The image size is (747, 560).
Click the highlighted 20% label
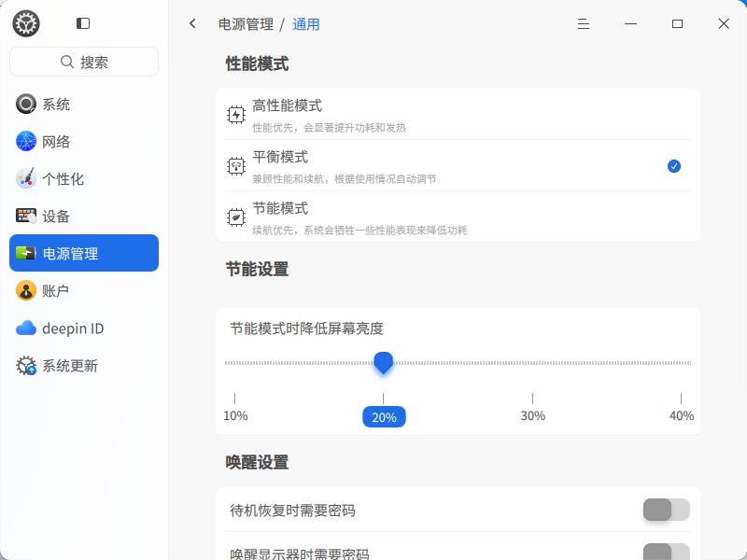(384, 416)
